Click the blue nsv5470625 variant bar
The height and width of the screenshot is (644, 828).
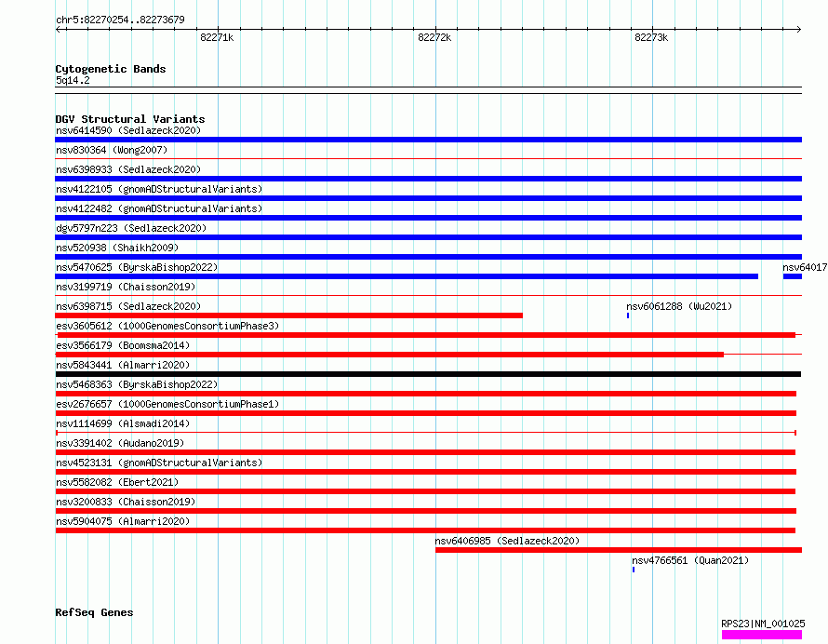pyautogui.click(x=407, y=276)
